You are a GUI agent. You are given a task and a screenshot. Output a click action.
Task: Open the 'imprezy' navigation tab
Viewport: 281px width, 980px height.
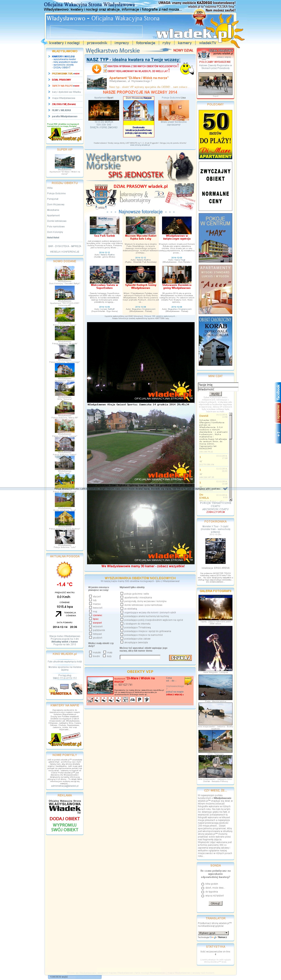click(122, 43)
